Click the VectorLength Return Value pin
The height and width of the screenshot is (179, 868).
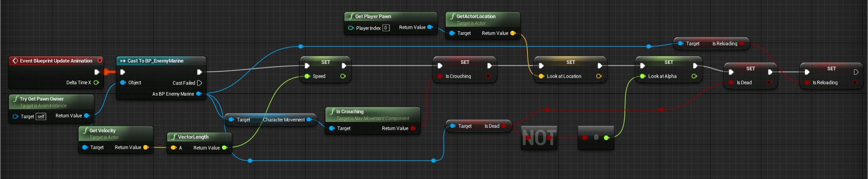click(224, 148)
